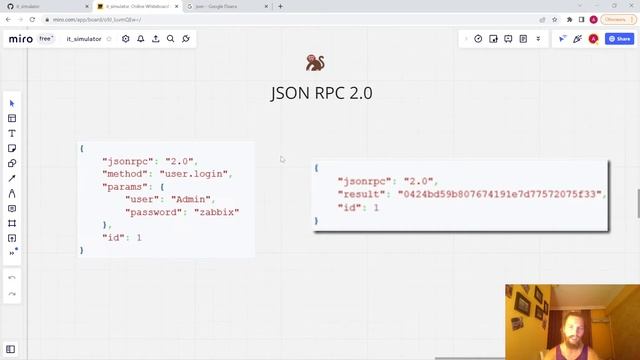Click the red user avatar in Miro
This screenshot has height=360, width=640.
593,39
